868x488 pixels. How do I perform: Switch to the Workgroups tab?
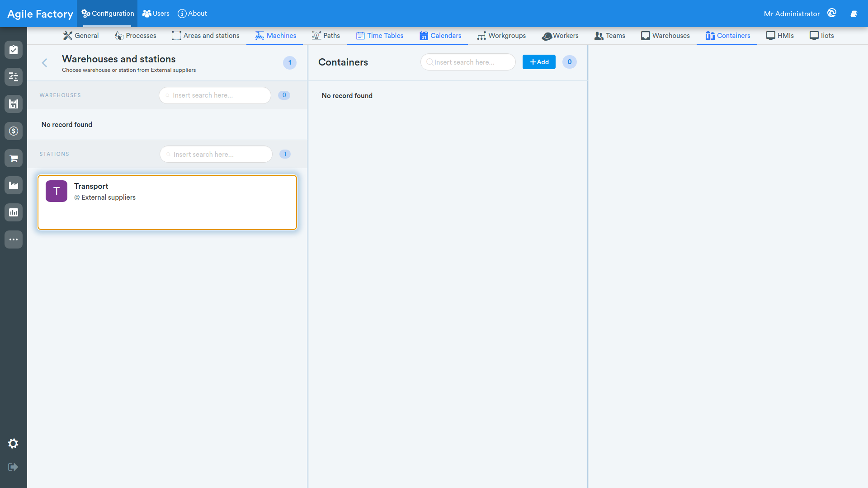coord(501,36)
